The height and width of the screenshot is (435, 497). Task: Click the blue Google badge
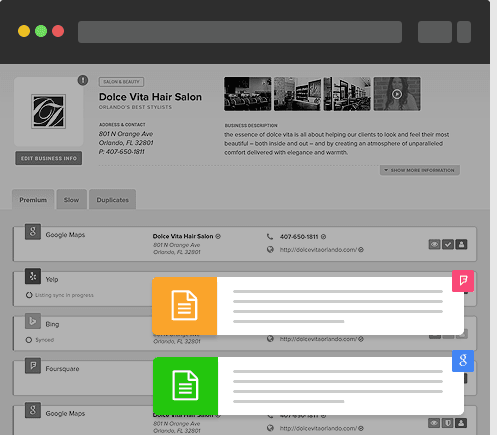point(463,361)
